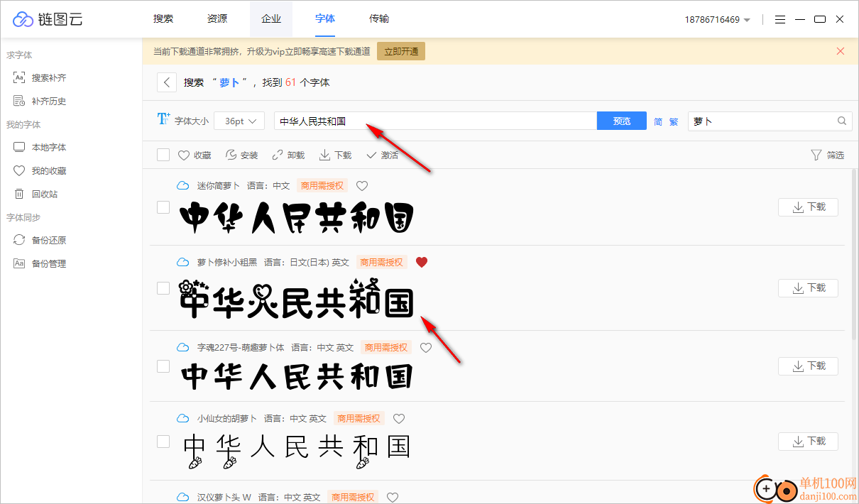The height and width of the screenshot is (504, 859).
Task: Switch to the 传输 transfer tab
Action: [x=379, y=18]
